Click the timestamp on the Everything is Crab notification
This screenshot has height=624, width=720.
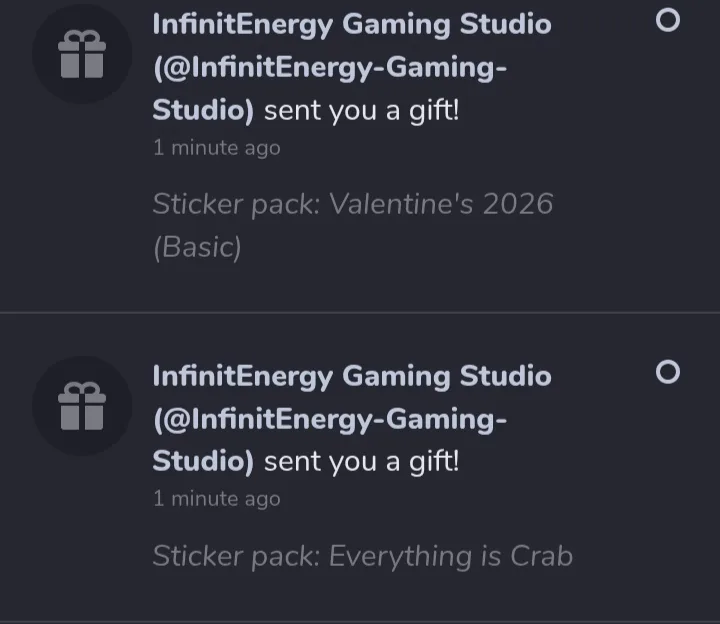click(x=216, y=499)
